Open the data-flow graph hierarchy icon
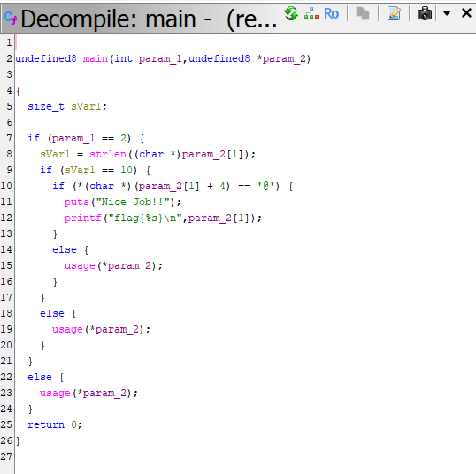 click(x=311, y=13)
